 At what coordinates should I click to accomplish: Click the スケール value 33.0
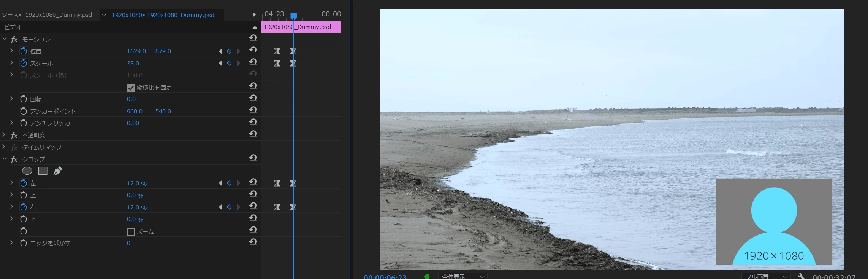coord(133,63)
